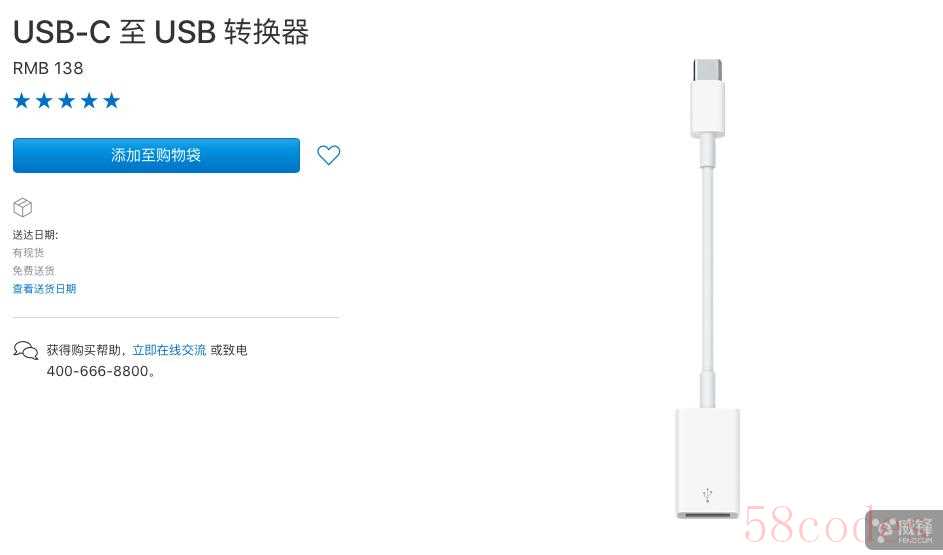Screen dimensions: 943x555
Task: Click the fourth rating star
Action: point(89,100)
